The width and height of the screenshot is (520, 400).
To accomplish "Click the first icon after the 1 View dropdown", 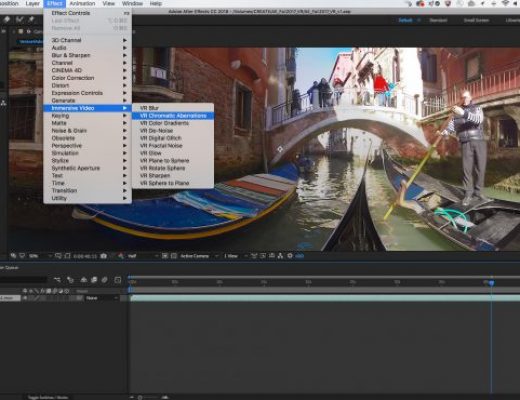I will [254, 256].
